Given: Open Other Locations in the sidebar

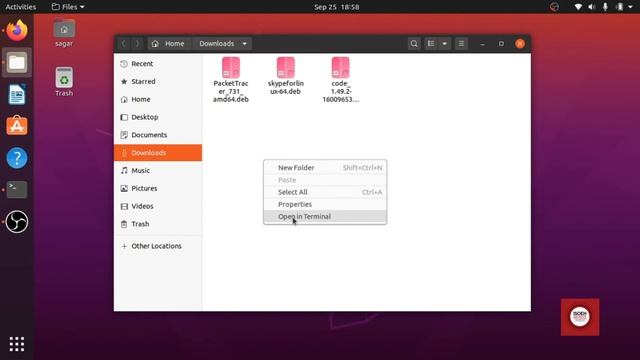Looking at the screenshot, I should [158, 246].
